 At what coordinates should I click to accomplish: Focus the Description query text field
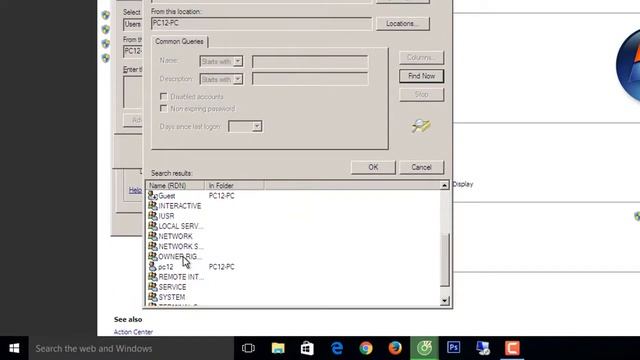pyautogui.click(x=310, y=79)
